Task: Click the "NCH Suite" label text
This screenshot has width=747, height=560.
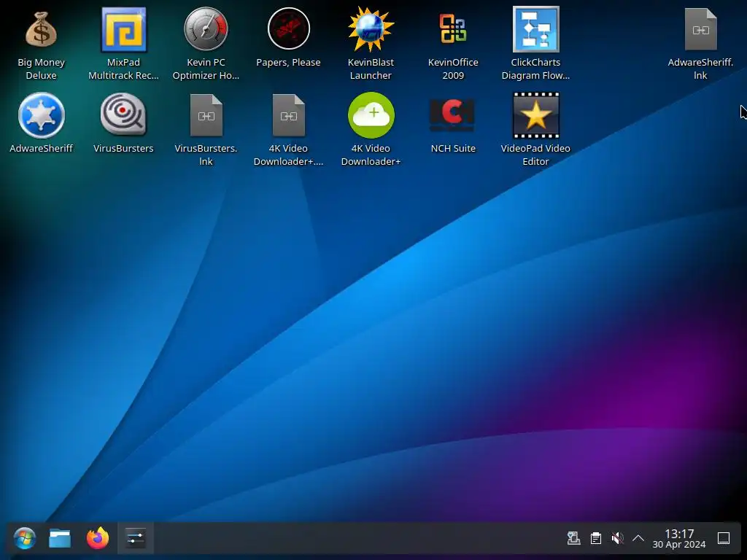Action: coord(453,149)
